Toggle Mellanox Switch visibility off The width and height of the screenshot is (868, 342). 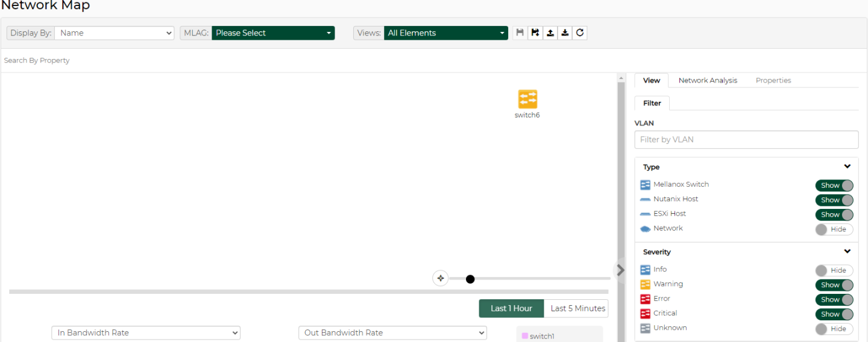(x=834, y=185)
